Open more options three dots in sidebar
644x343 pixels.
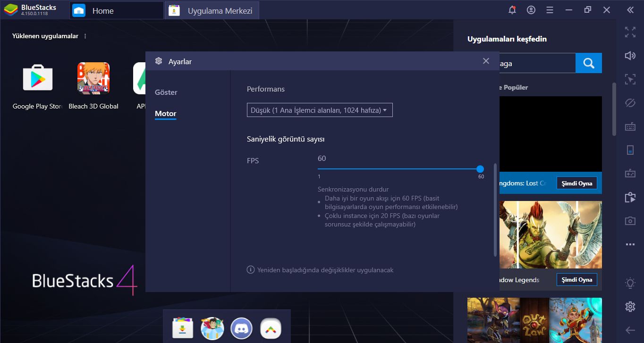click(x=630, y=244)
